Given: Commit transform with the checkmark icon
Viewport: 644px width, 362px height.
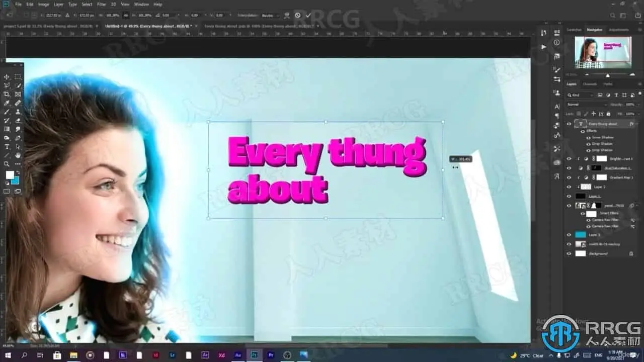Looking at the screenshot, I should pyautogui.click(x=308, y=16).
